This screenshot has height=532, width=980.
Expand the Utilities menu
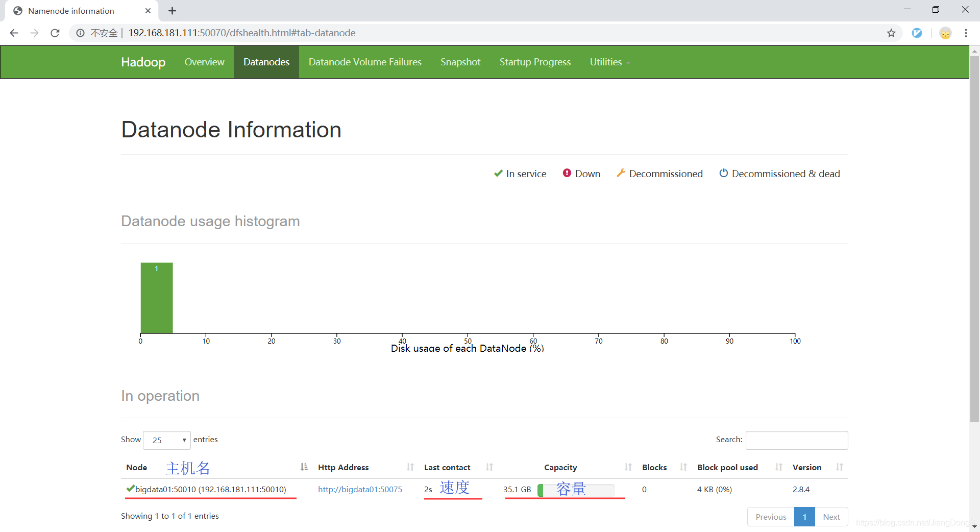[x=610, y=62]
